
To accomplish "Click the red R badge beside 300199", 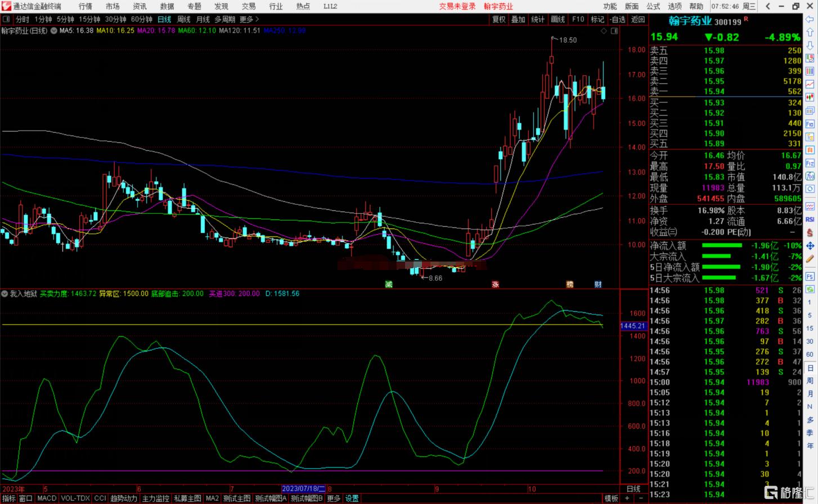I will click(x=746, y=19).
